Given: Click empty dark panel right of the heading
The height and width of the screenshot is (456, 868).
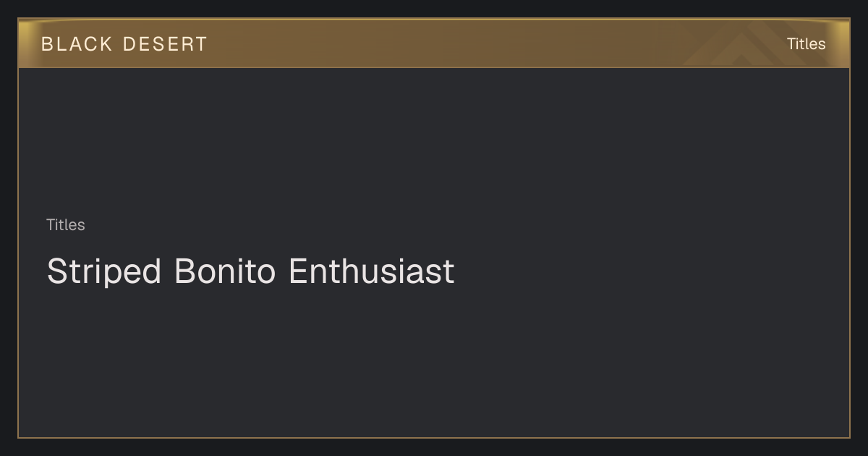Looking at the screenshot, I should [x=651, y=272].
